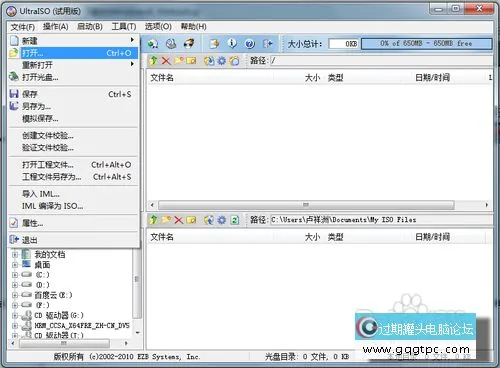Choose 工程文件另存为... menu entry
This screenshot has width=500, height=368.
click(x=73, y=177)
